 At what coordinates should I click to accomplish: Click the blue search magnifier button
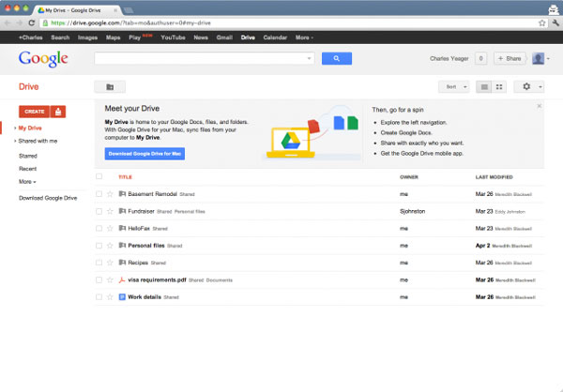pos(337,58)
